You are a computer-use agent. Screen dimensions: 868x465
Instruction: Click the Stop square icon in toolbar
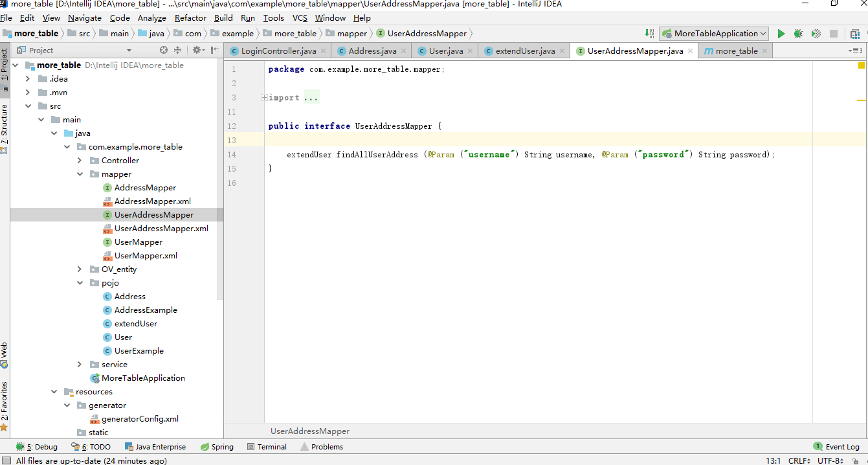tap(834, 34)
